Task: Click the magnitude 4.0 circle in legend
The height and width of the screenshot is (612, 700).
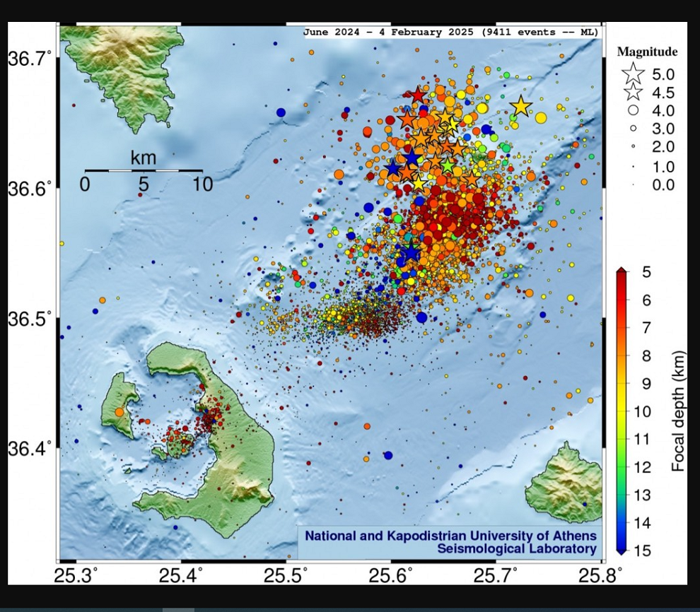Action: pos(634,110)
